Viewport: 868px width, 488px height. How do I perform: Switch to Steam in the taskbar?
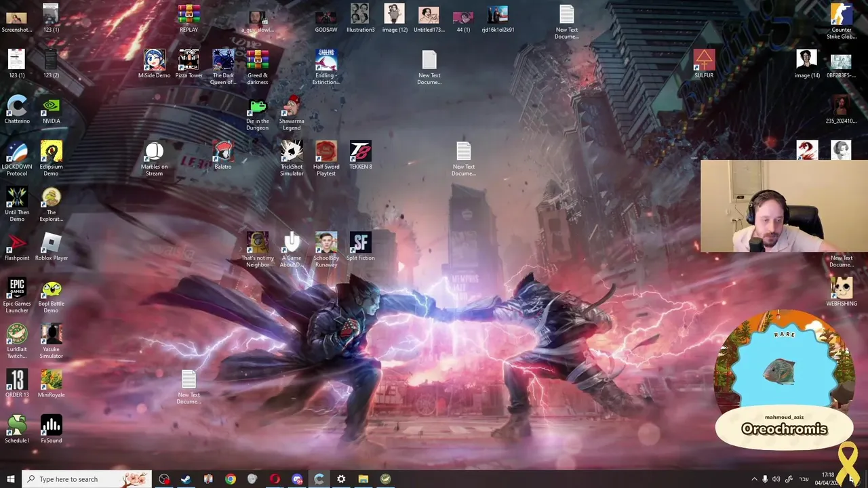point(186,479)
